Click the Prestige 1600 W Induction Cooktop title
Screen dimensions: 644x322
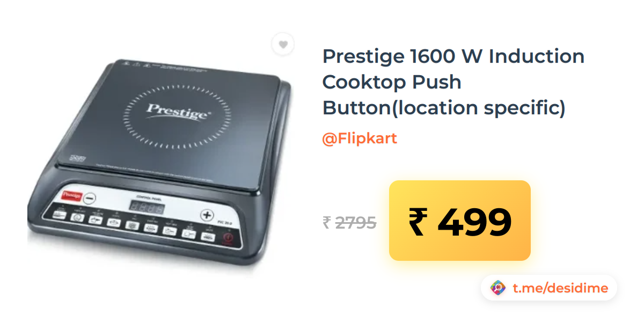click(x=453, y=82)
